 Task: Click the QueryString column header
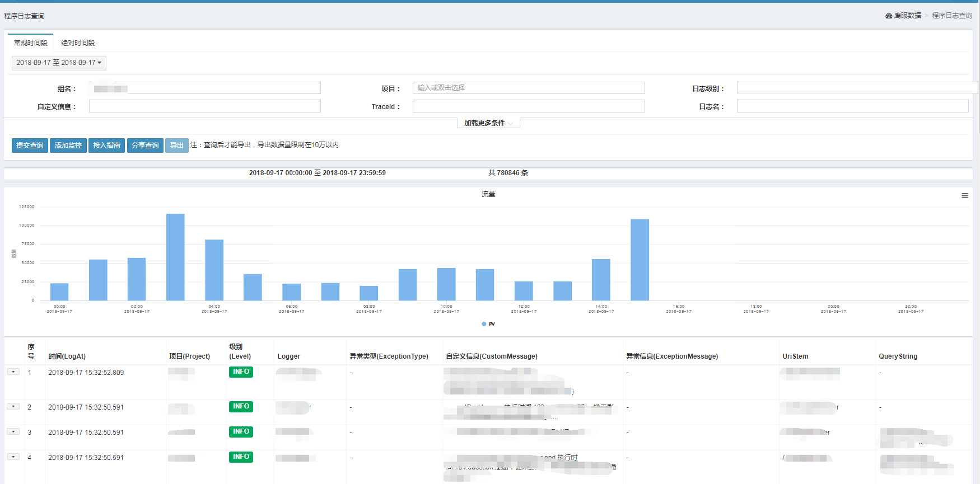pos(898,356)
